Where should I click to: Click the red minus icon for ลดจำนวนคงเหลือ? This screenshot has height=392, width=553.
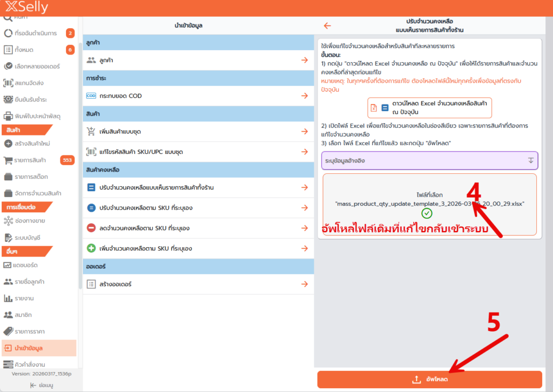91,228
